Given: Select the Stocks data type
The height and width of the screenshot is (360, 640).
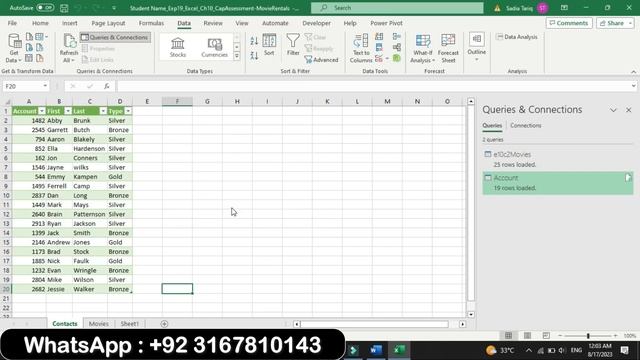Looking at the screenshot, I should (x=178, y=47).
